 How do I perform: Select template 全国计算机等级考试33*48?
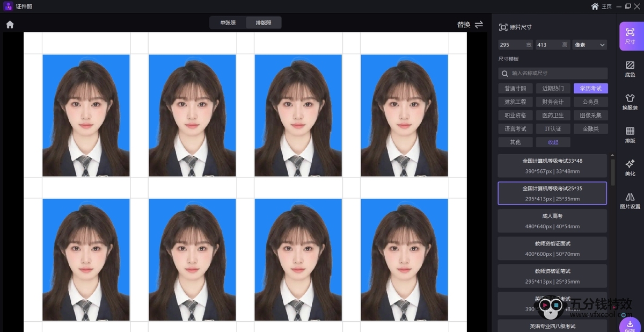point(552,165)
